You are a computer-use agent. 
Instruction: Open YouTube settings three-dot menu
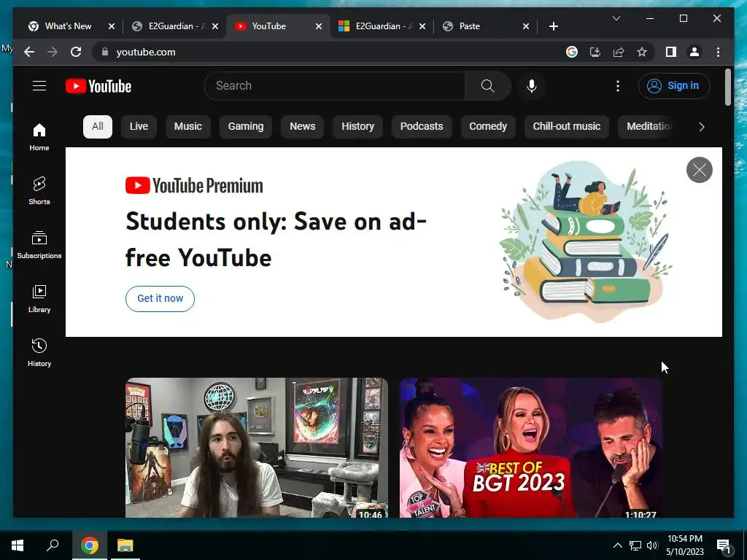tap(617, 86)
